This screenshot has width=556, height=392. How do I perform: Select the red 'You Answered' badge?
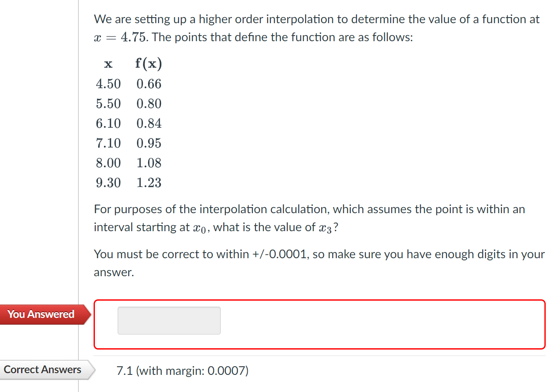click(x=41, y=314)
